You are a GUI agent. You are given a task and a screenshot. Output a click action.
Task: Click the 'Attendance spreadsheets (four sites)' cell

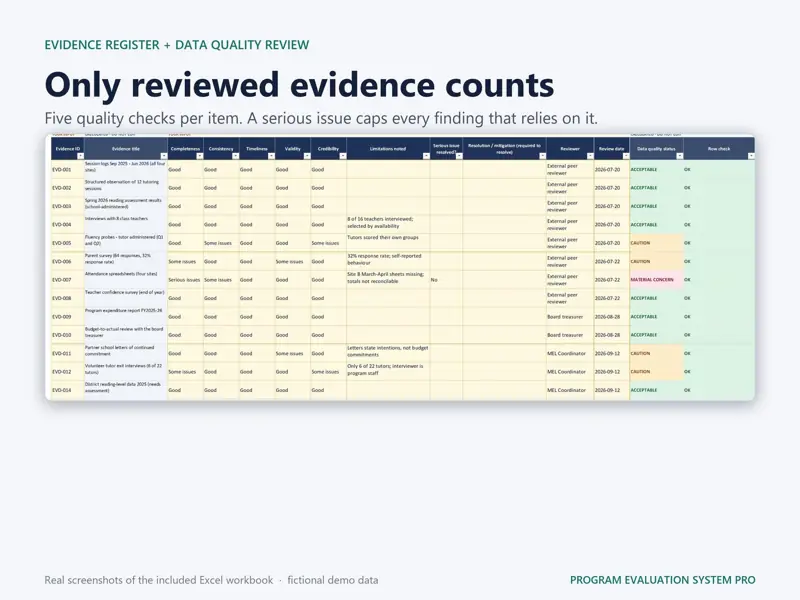click(x=126, y=280)
